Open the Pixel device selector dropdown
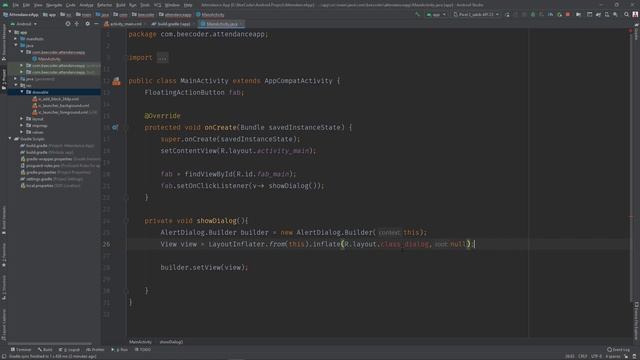640x360 pixels. click(476, 15)
